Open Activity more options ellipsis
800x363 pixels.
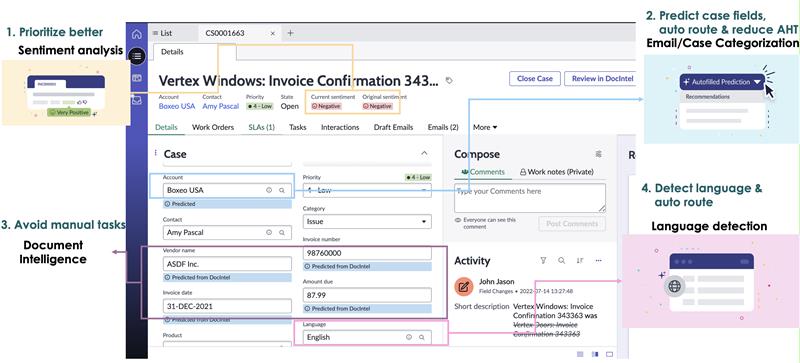click(x=598, y=260)
